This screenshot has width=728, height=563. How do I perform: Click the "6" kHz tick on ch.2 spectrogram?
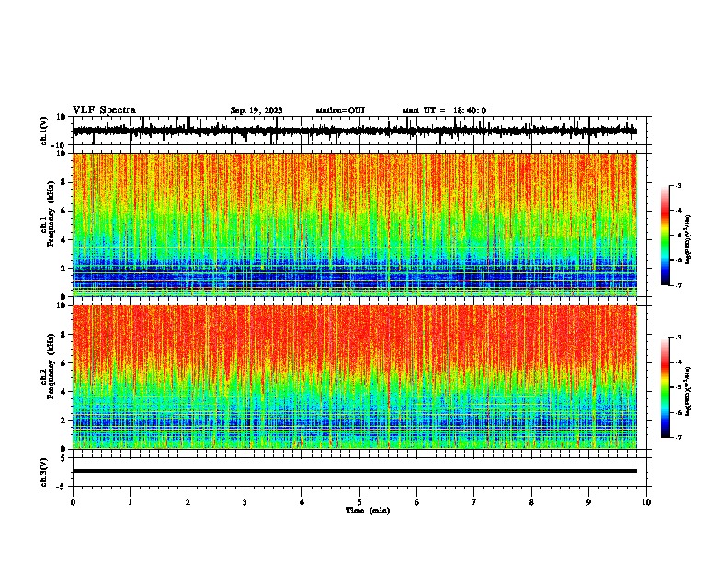pyautogui.click(x=63, y=363)
